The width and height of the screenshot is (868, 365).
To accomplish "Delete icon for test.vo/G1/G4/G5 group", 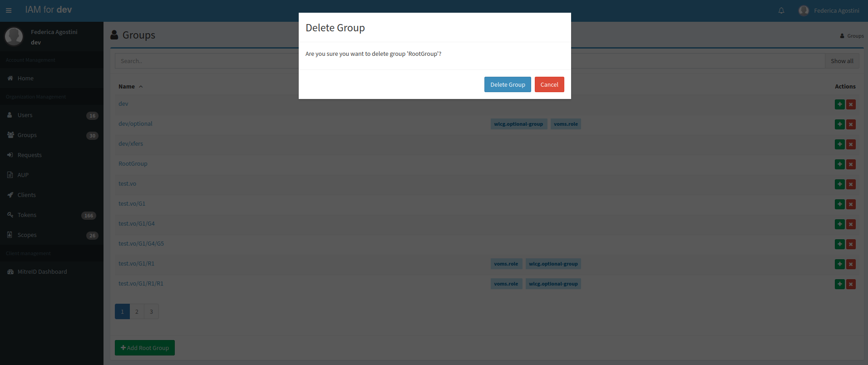I will tap(851, 244).
